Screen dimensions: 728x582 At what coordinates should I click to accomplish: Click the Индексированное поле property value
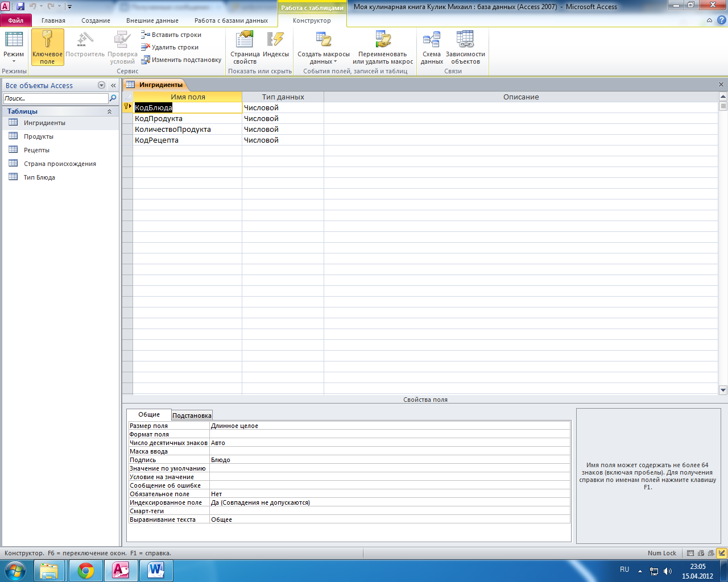coord(390,502)
